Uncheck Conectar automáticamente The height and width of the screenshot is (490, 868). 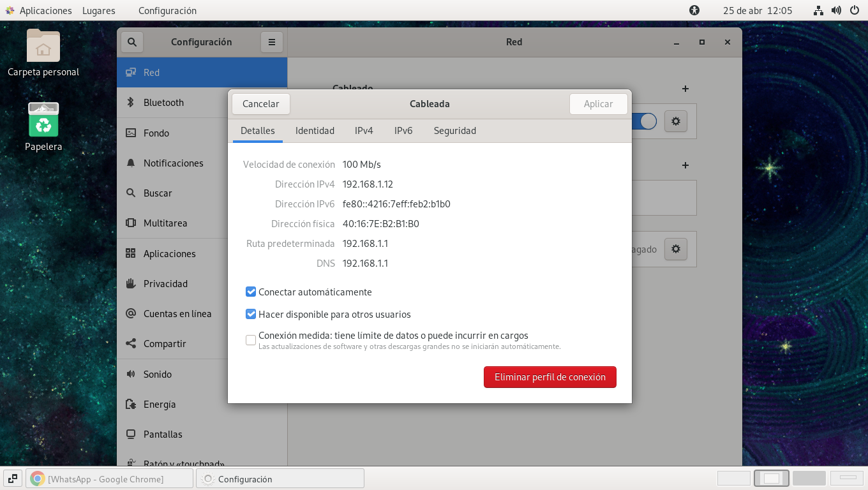click(x=251, y=292)
